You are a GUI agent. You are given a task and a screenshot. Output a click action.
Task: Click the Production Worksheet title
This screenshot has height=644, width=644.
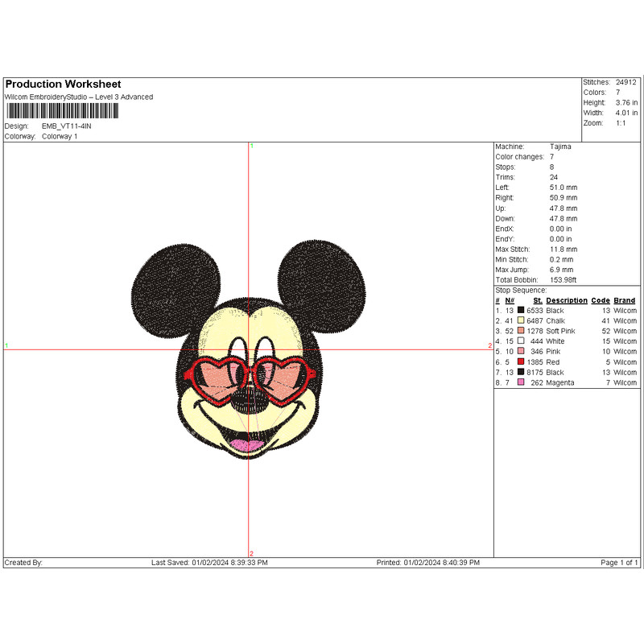pos(63,85)
